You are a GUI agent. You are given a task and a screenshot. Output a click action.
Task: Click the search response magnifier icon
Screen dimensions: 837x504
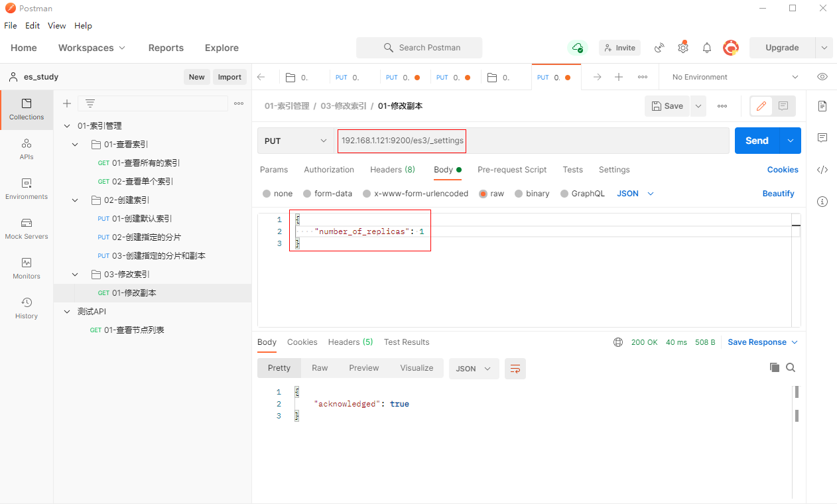[791, 367]
